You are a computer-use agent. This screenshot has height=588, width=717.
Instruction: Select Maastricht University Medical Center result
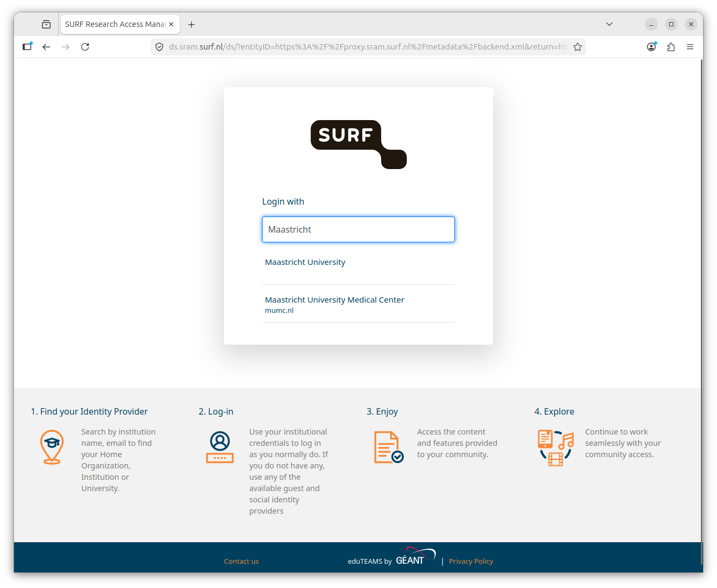tap(359, 304)
